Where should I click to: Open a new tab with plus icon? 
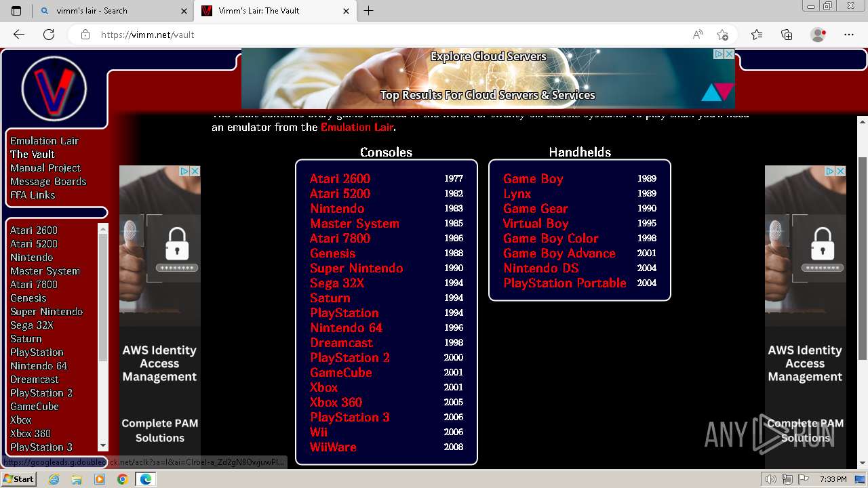pyautogui.click(x=368, y=11)
